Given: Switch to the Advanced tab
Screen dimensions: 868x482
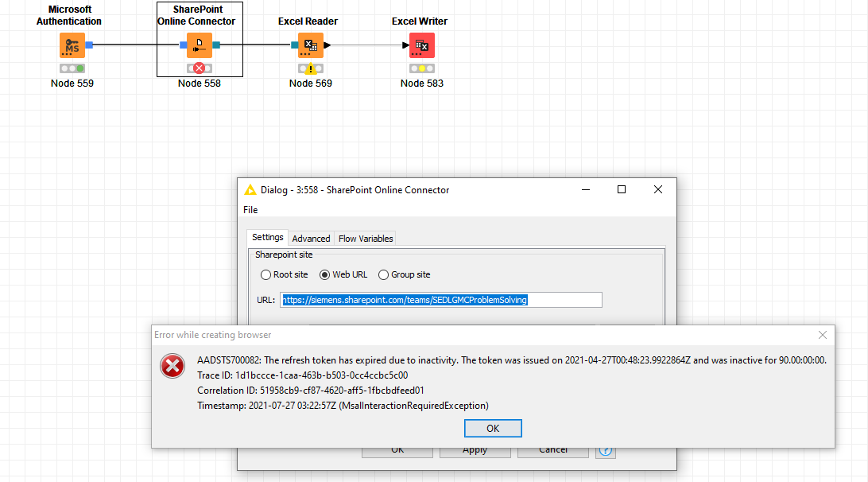Looking at the screenshot, I should pyautogui.click(x=311, y=239).
